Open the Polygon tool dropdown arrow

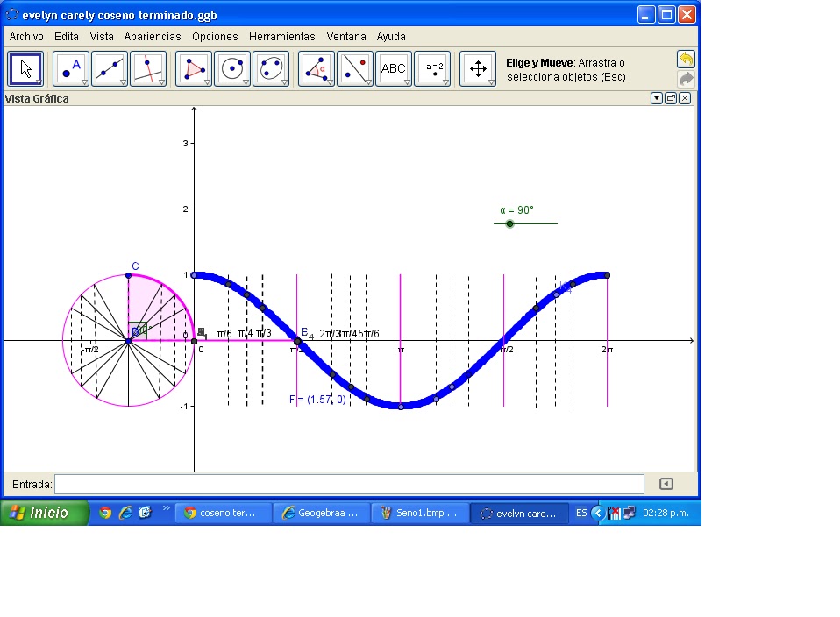coord(207,82)
